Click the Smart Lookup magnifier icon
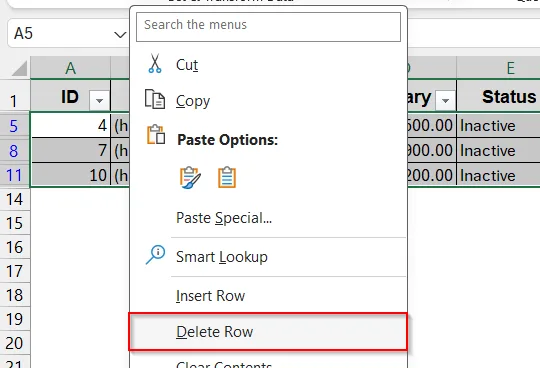540x368 pixels. [155, 255]
